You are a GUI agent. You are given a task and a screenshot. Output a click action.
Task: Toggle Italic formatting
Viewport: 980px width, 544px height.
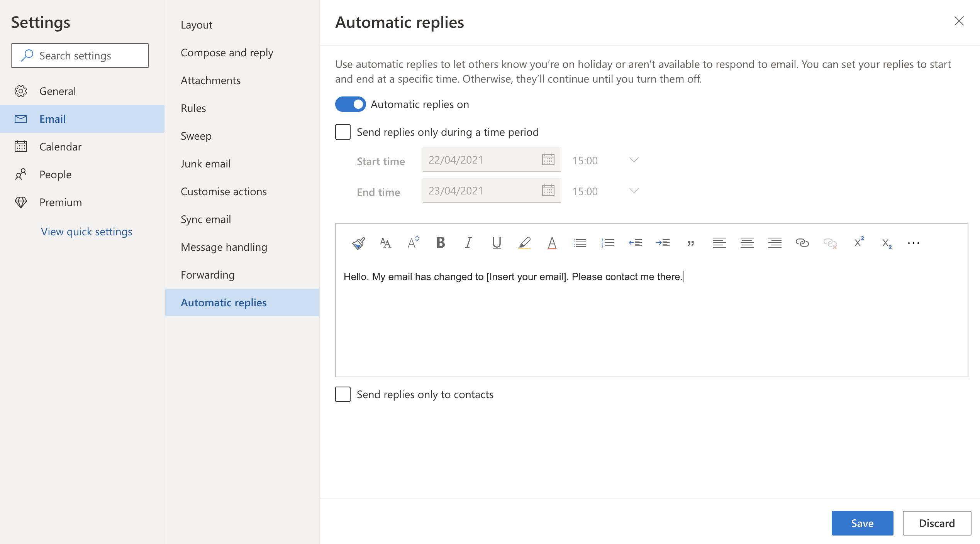[x=468, y=243]
